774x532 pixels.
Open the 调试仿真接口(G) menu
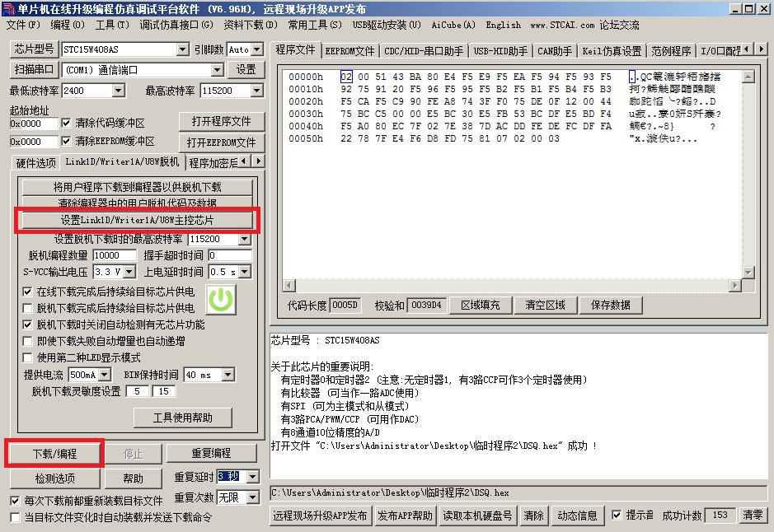tap(176, 25)
